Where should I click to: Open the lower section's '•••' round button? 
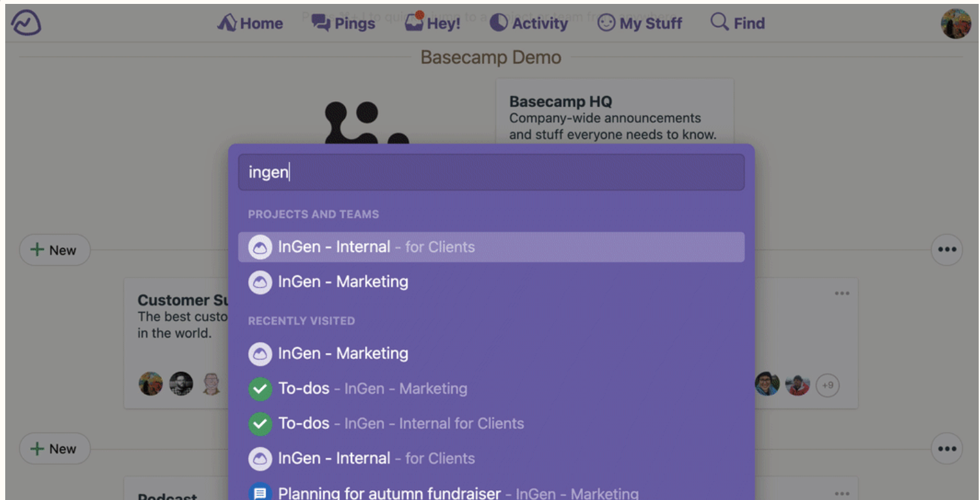click(947, 448)
